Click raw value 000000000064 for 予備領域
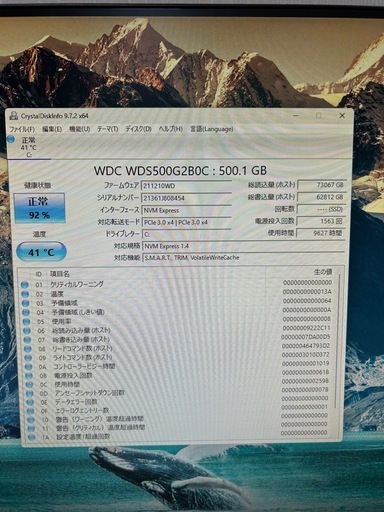The width and height of the screenshot is (384, 512). click(307, 301)
